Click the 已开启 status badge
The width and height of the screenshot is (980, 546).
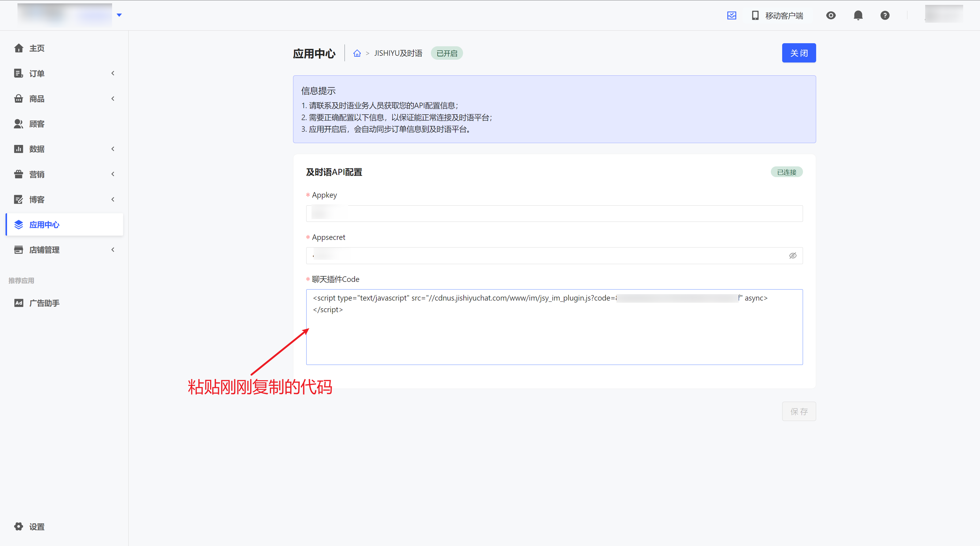click(x=447, y=53)
